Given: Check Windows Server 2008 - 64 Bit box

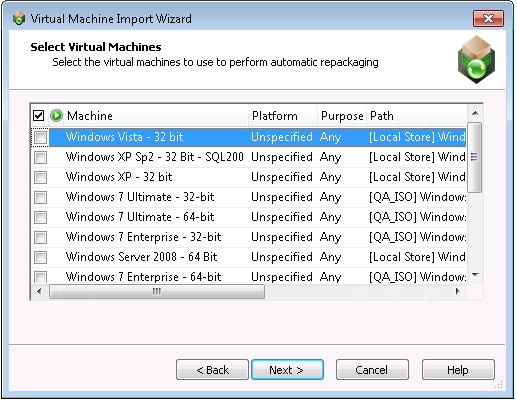Looking at the screenshot, I should [41, 257].
